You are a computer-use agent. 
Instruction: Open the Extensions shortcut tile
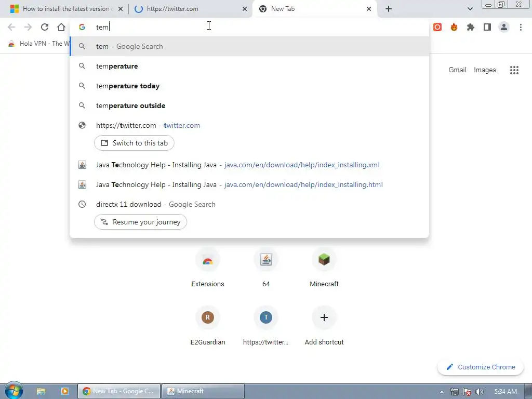point(208,268)
